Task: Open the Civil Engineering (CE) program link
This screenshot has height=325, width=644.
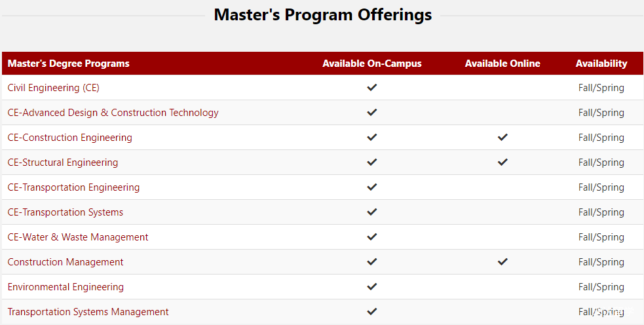Action: point(54,88)
